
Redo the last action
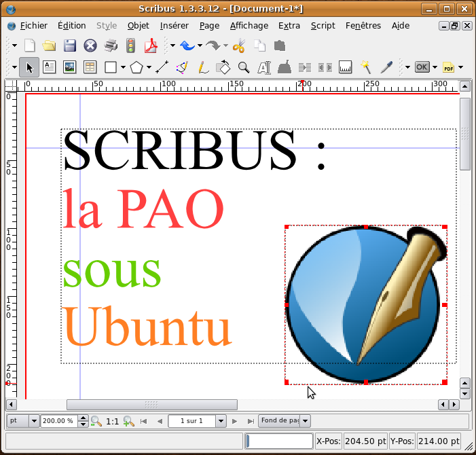coord(213,45)
